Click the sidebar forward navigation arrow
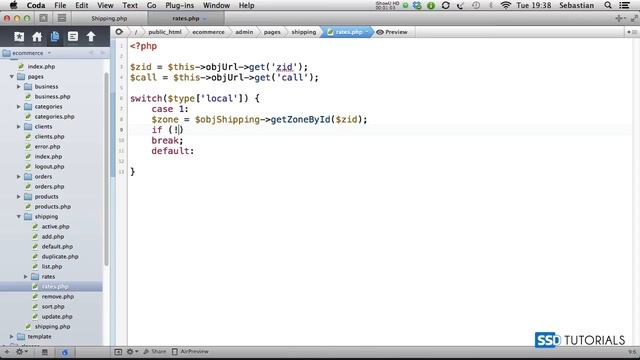This screenshot has height=360, width=640. click(103, 53)
